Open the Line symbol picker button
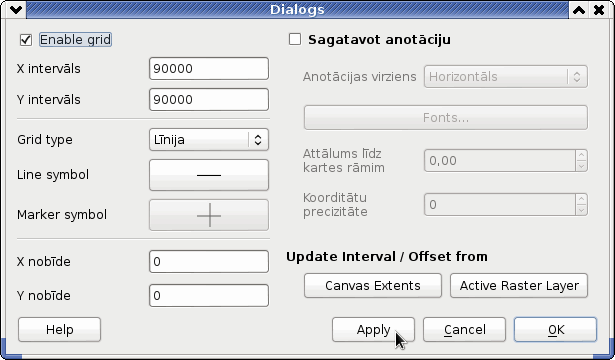 209,175
